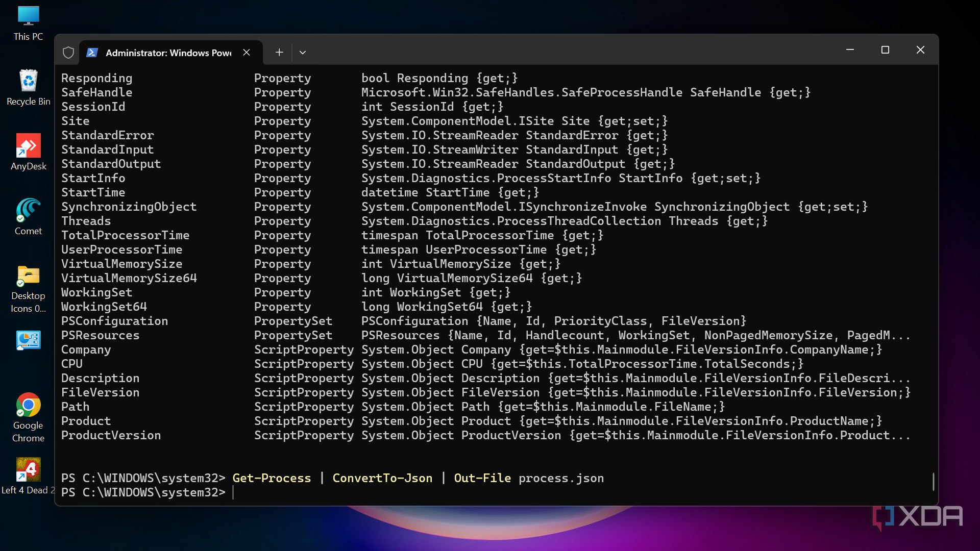Click the Get-Process command text
Viewport: 980px width, 551px height.
tap(272, 478)
